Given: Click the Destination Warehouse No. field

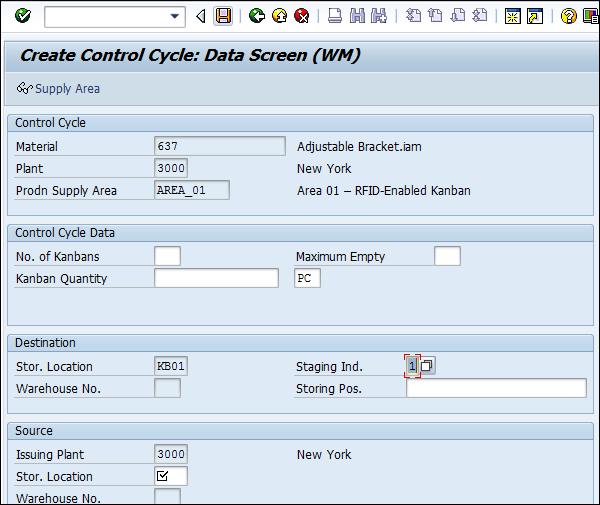Looking at the screenshot, I should click(168, 388).
